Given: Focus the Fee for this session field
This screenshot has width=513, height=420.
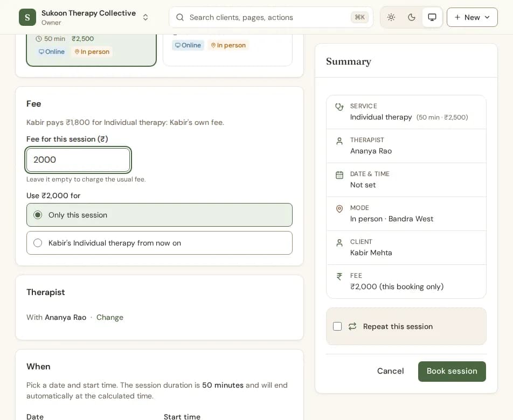Looking at the screenshot, I should pos(78,160).
